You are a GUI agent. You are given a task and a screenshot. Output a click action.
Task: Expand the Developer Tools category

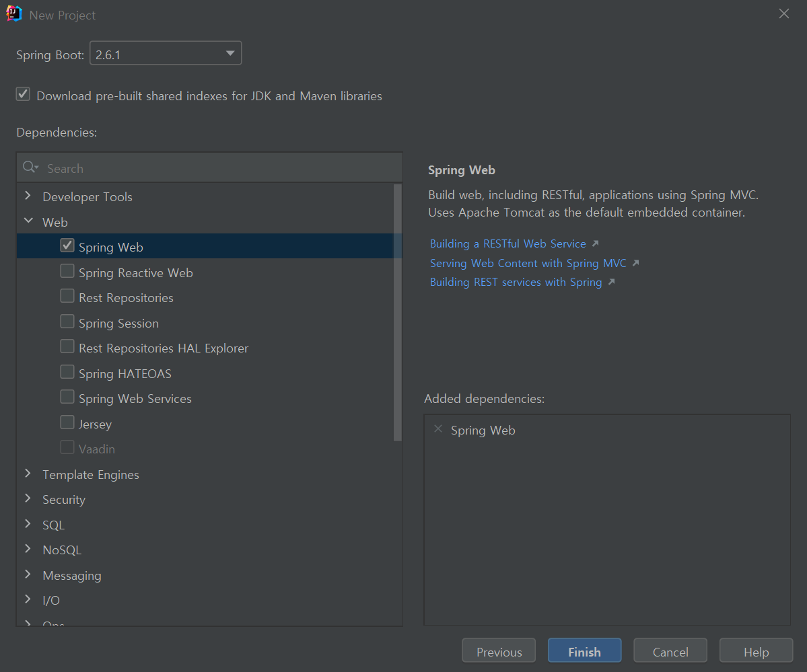click(28, 196)
